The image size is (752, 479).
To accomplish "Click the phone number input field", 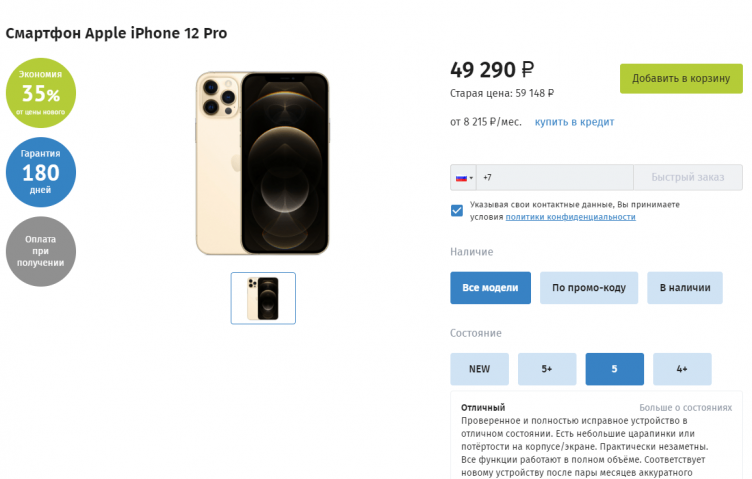I will pyautogui.click(x=555, y=178).
